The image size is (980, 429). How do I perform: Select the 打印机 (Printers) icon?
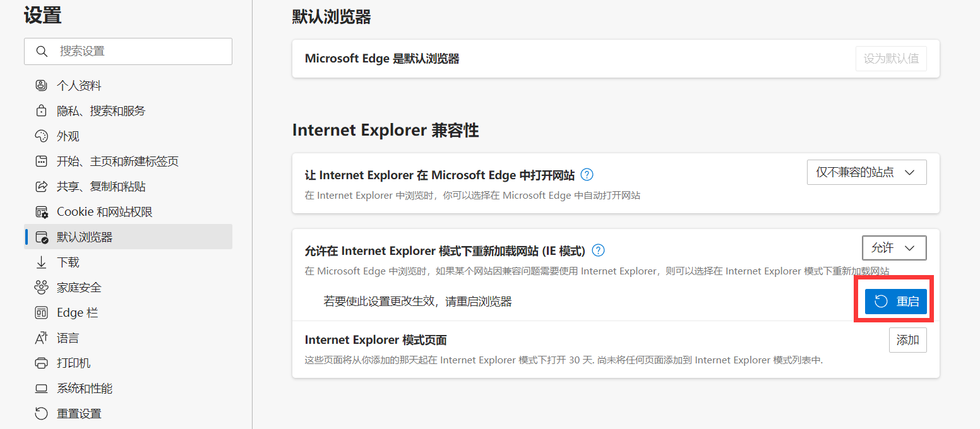[x=41, y=363]
